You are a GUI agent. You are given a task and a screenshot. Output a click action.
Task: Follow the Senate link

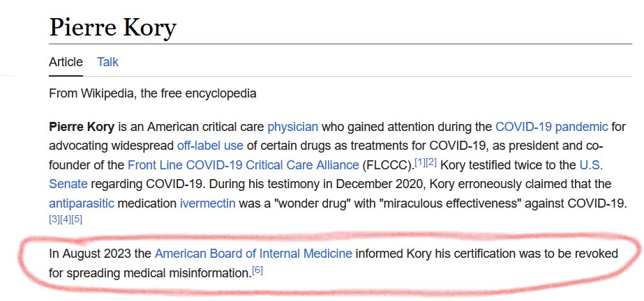68,184
